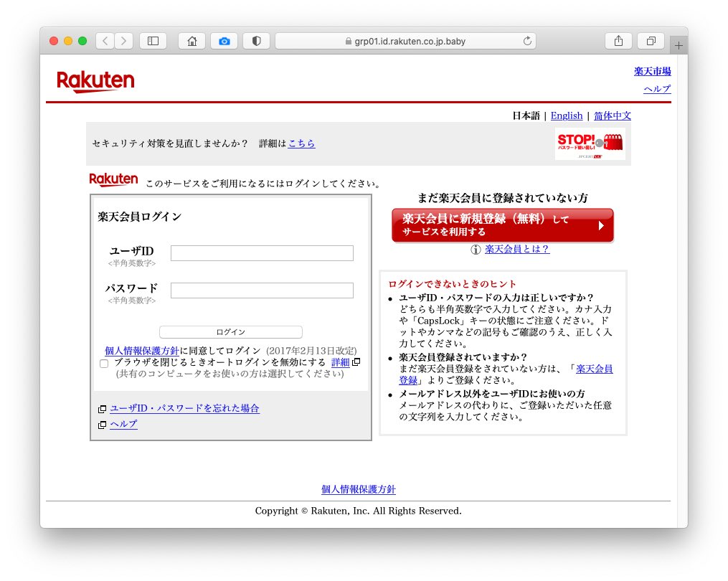Focus the ユーザID input field
This screenshot has width=728, height=581.
262,253
